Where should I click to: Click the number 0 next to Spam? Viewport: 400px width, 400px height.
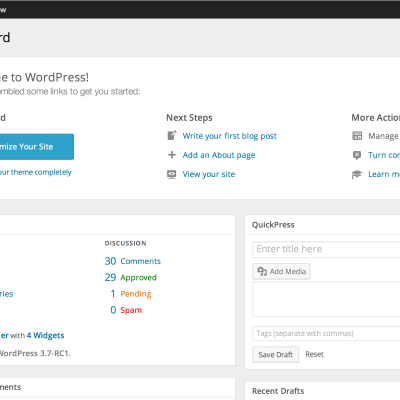(113, 310)
